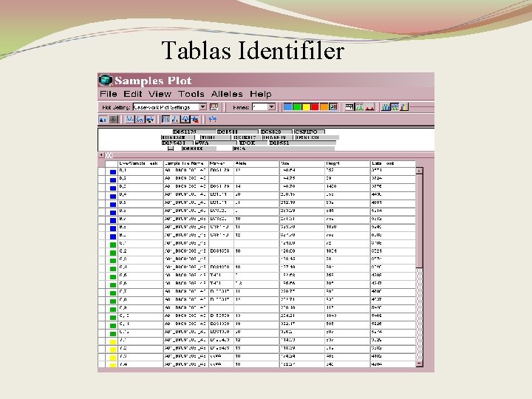Click the yellow swatch in row Y,2

point(113,349)
